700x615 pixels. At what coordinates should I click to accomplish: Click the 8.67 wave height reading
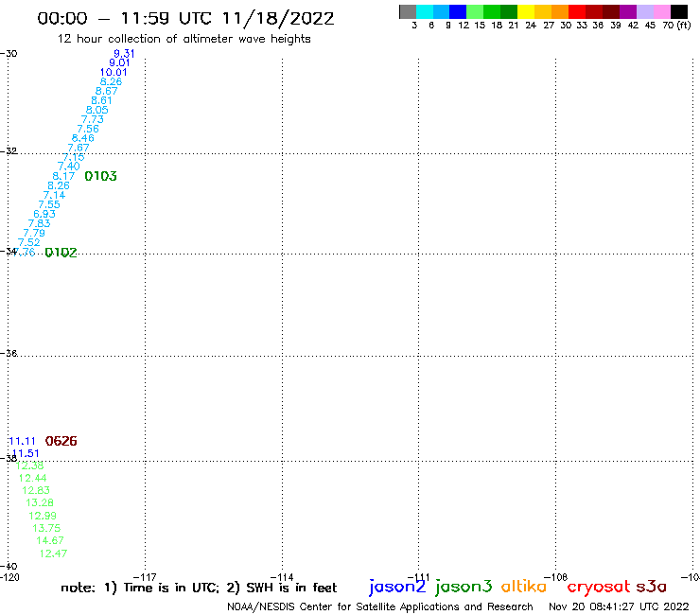[106, 91]
